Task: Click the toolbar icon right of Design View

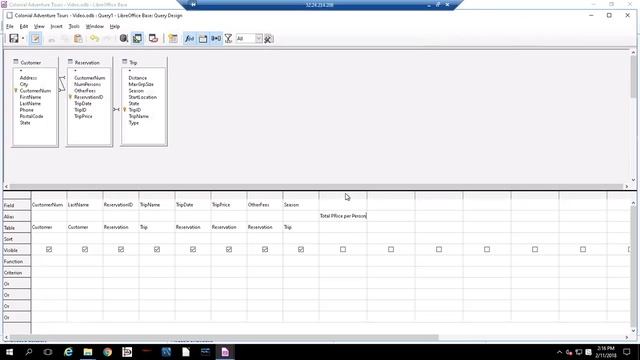Action: (153, 38)
